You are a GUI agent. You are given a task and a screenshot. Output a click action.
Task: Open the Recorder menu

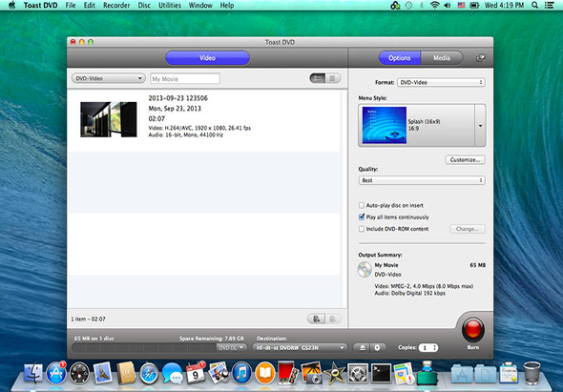point(116,5)
